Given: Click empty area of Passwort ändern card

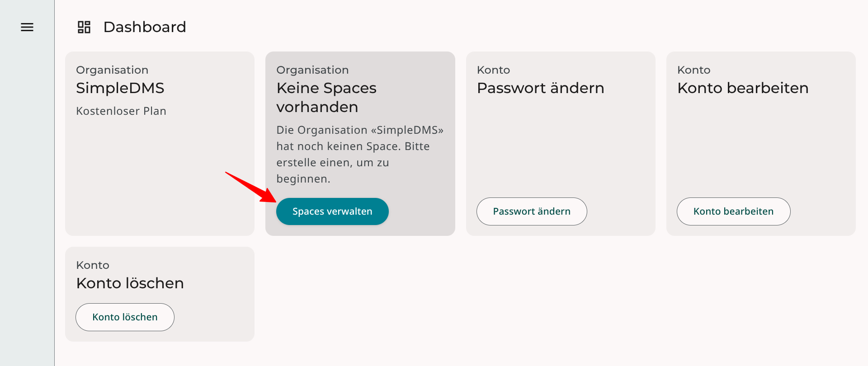Looking at the screenshot, I should point(561,145).
